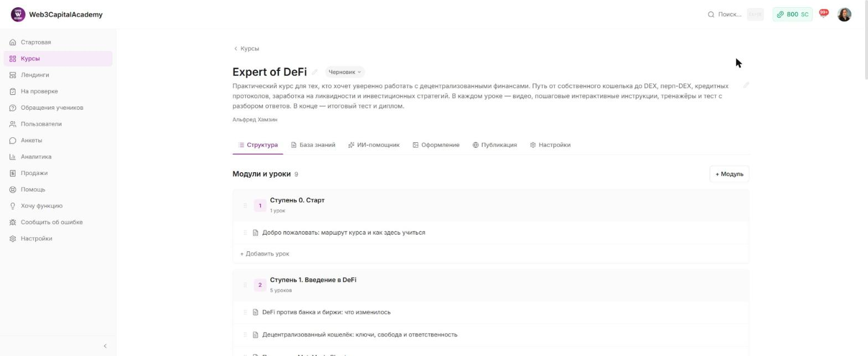This screenshot has height=356, width=868.
Task: Switch to the База знаний tab
Action: click(x=313, y=145)
